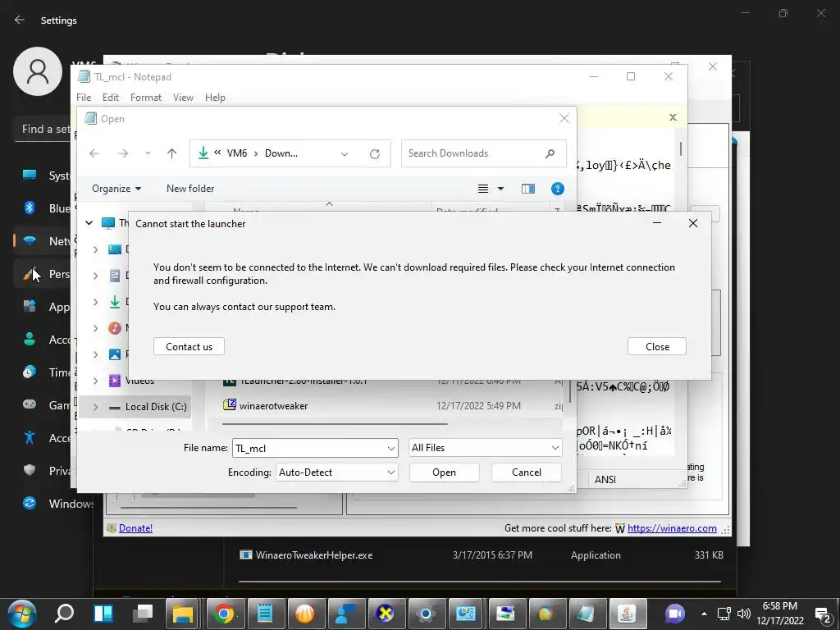Open taskbar search magnifier
The width and height of the screenshot is (840, 630).
64,614
